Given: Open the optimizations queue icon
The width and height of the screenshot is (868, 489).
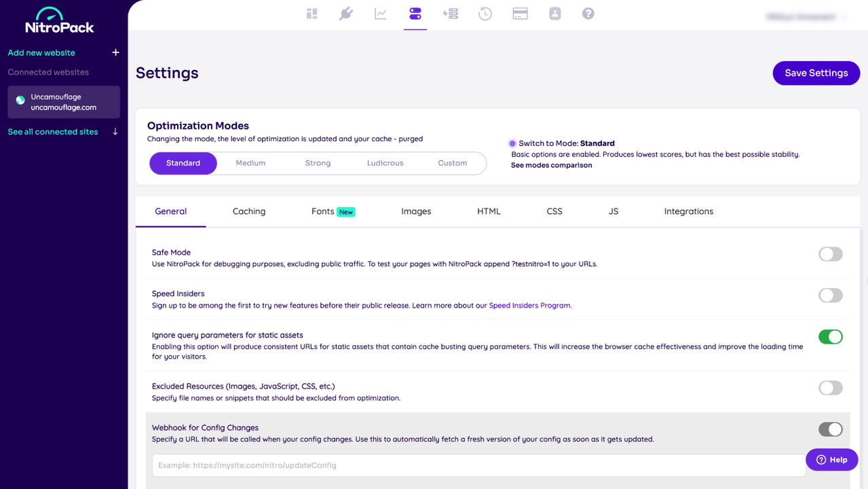Looking at the screenshot, I should tap(450, 14).
